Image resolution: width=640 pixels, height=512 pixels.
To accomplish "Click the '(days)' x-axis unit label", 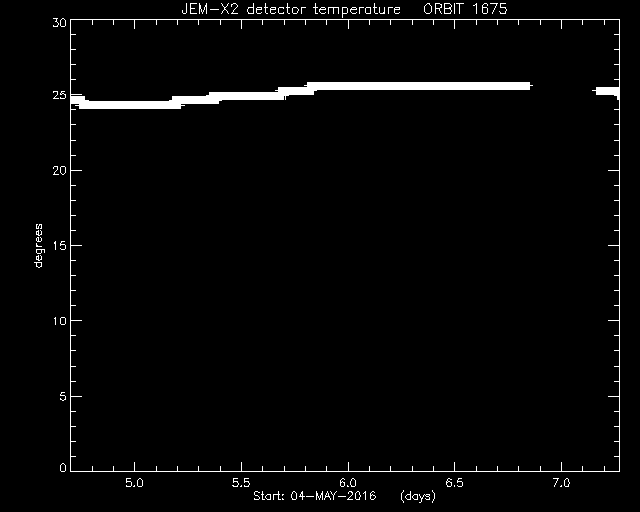I will pos(418,496).
